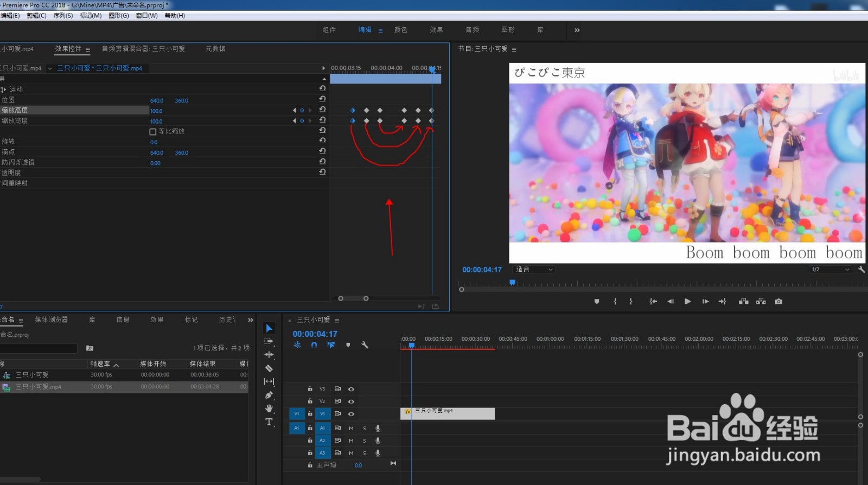Image resolution: width=868 pixels, height=485 pixels.
Task: Toggle snap in timeline
Action: point(314,345)
